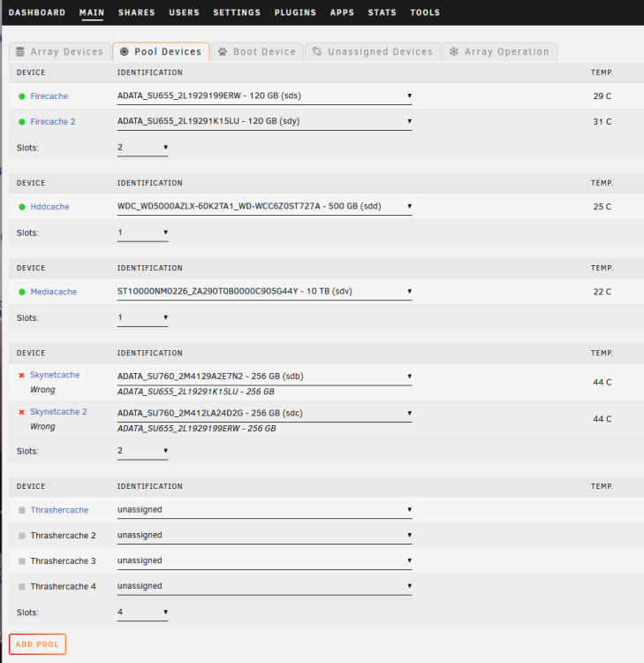This screenshot has height=663, width=644.
Task: Open the Skynetcache device identification dropdown
Action: 264,377
